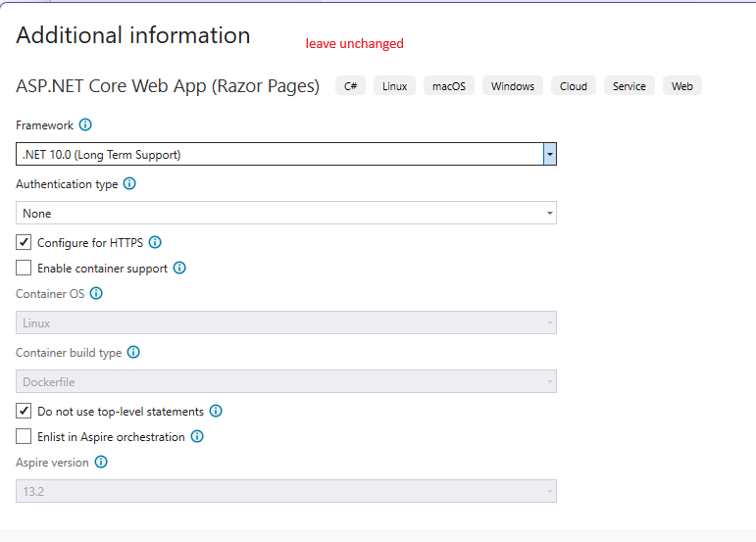Click info icon for Do not use top-level statements
This screenshot has height=542, width=756.
click(x=216, y=411)
